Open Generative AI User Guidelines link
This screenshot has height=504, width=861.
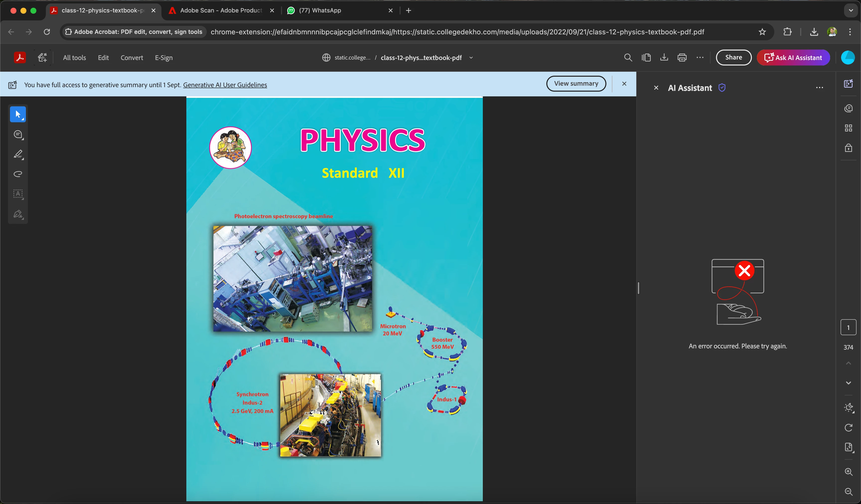[x=225, y=85]
